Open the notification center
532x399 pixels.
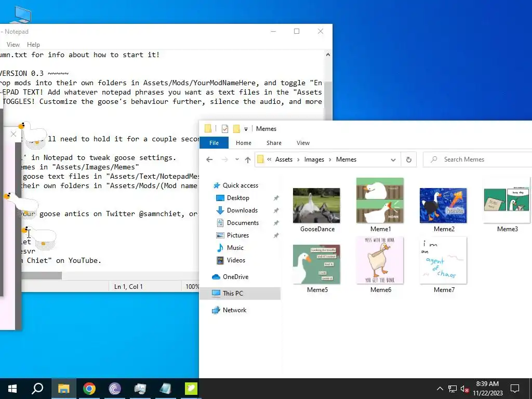point(515,389)
